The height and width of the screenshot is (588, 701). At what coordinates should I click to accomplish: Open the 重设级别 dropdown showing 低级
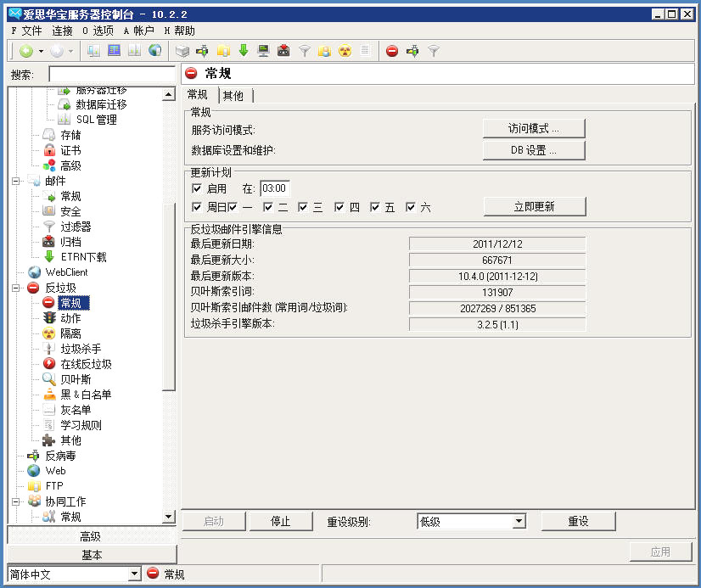pyautogui.click(x=519, y=521)
